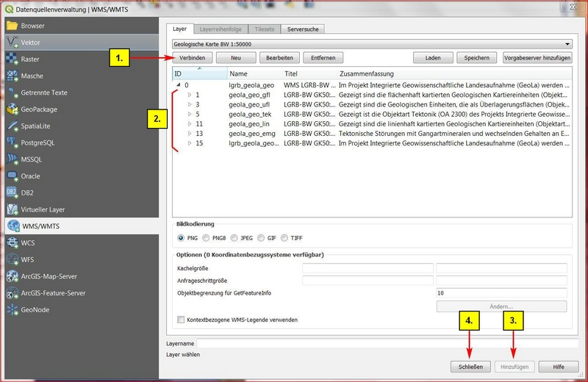Expand the geola_geo_gfl layer tree item
588x382 pixels.
coord(189,95)
